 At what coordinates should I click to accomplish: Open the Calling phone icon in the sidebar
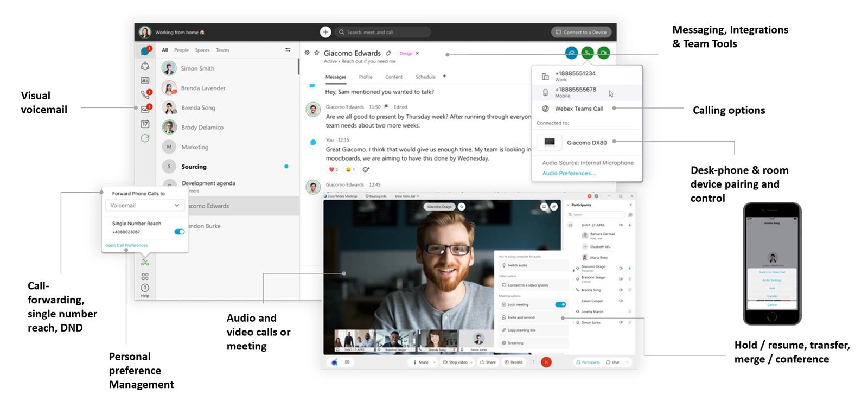tap(145, 94)
